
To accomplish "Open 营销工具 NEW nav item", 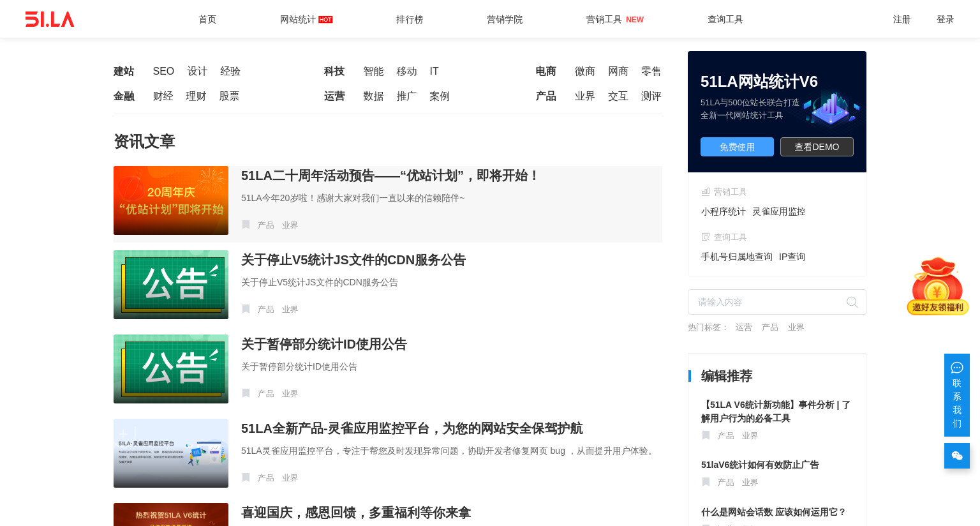I will point(615,19).
